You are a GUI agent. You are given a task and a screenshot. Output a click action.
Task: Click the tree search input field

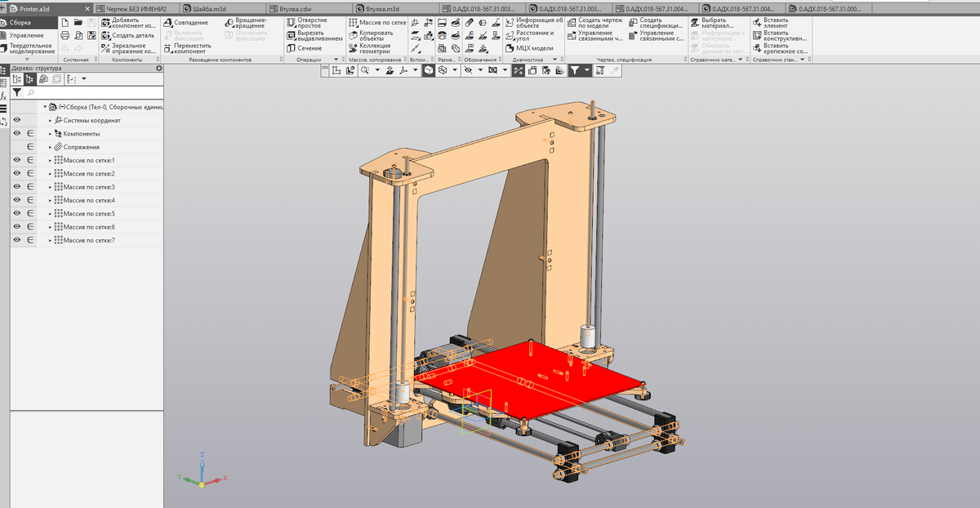94,93
